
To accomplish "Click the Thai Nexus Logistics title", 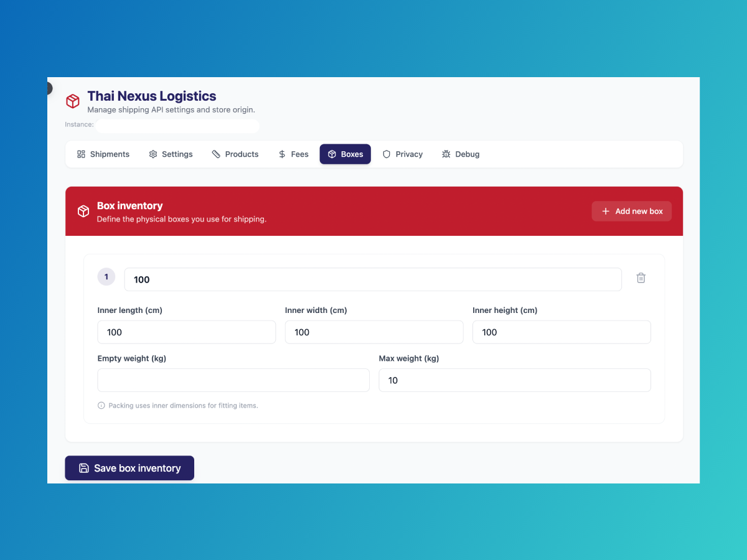I will click(x=152, y=96).
